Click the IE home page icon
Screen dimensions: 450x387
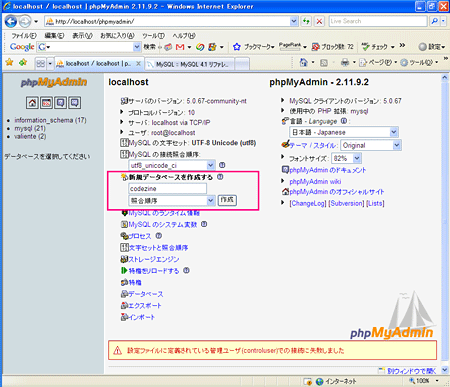(x=303, y=62)
